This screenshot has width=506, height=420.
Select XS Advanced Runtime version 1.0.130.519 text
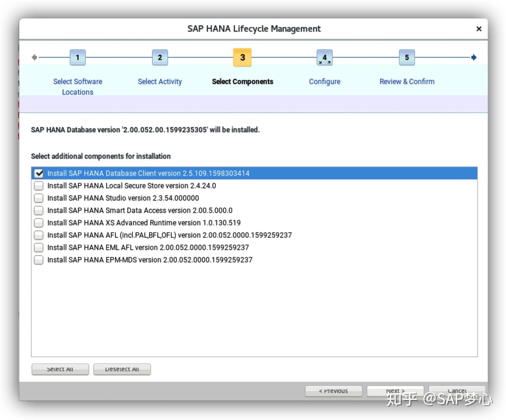144,223
